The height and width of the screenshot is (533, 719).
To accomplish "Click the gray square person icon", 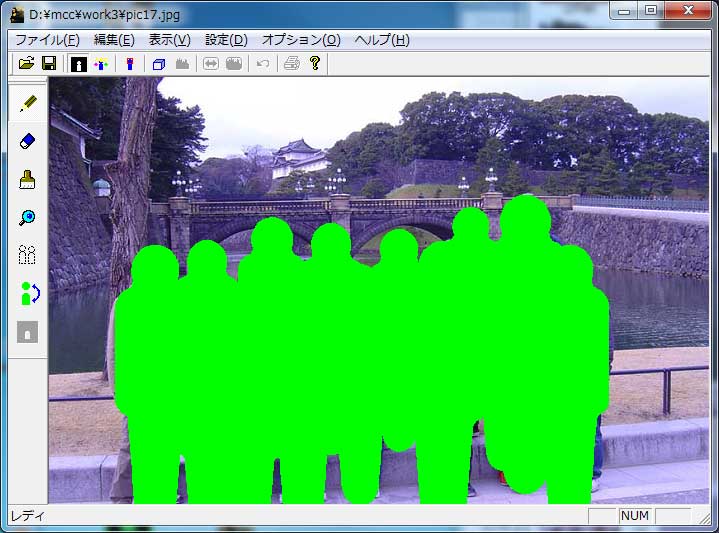I will pyautogui.click(x=28, y=332).
